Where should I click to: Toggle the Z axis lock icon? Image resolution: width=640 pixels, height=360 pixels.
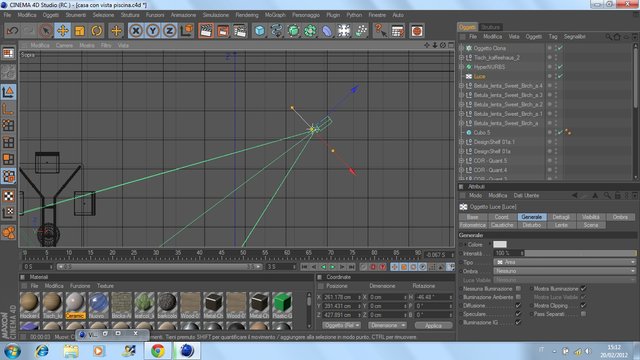(x=169, y=31)
